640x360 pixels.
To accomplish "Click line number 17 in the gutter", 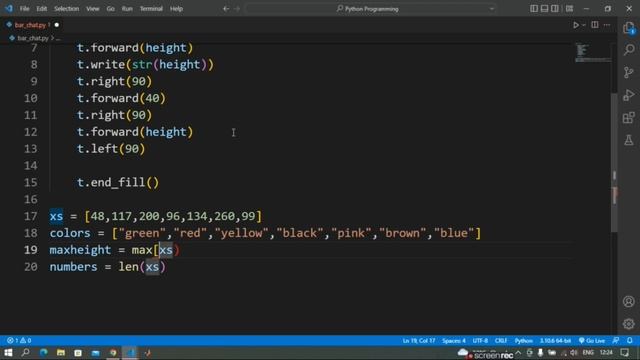I will tap(31, 216).
